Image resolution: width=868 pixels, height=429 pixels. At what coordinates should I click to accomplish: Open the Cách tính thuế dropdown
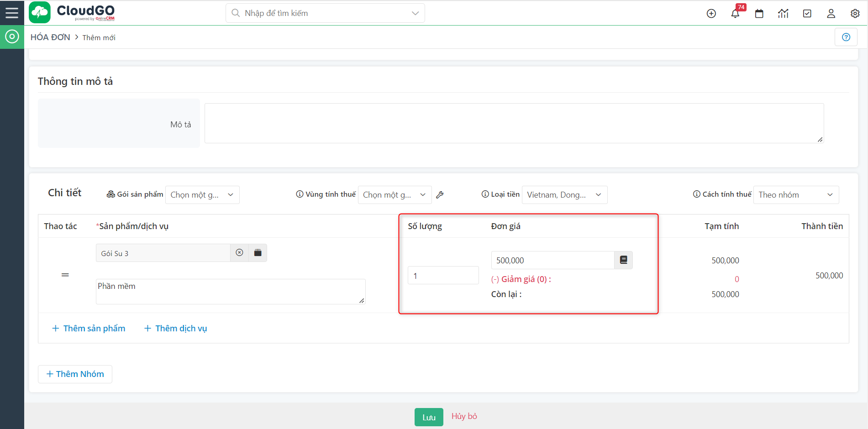point(795,195)
